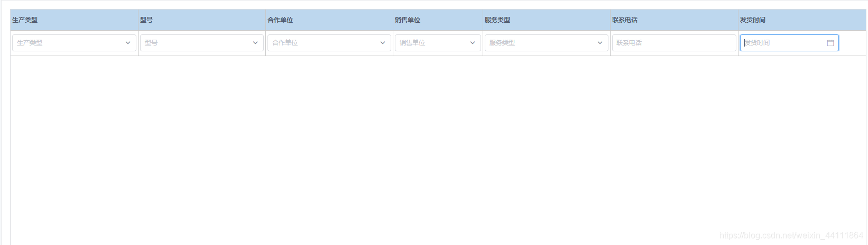Open the 生产类型 dropdown filter
The height and width of the screenshot is (245, 868).
(x=74, y=43)
